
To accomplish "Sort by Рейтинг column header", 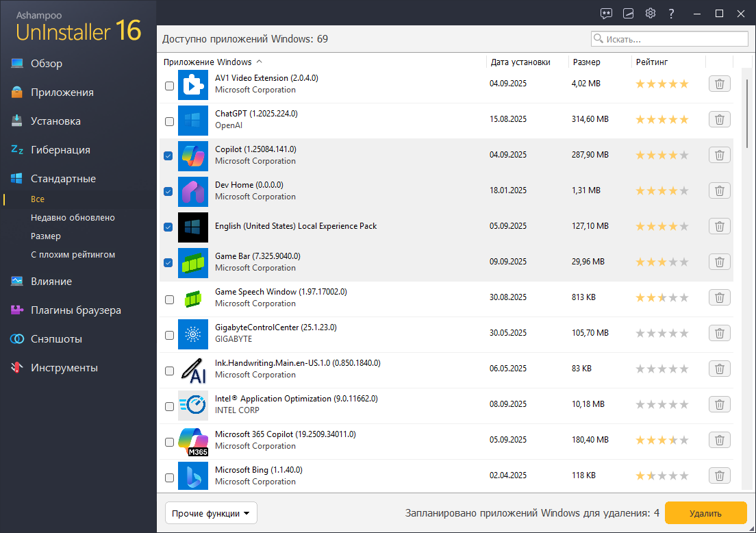I will click(x=651, y=62).
